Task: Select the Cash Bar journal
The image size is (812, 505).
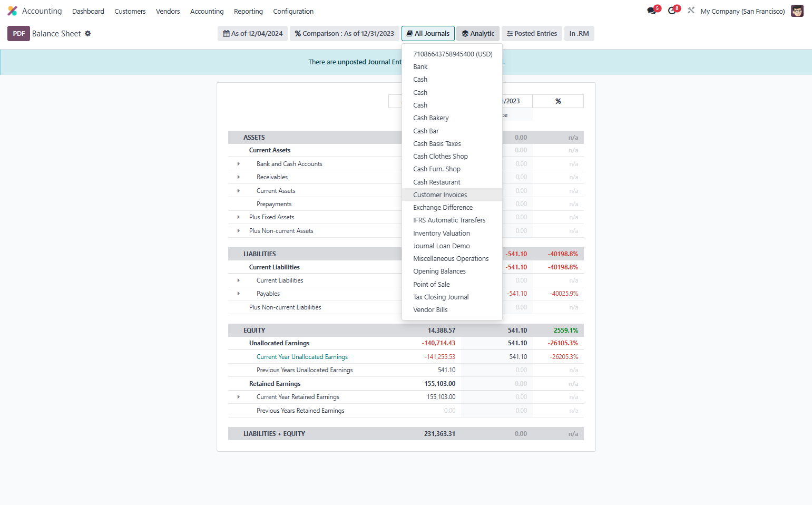Action: [452, 131]
